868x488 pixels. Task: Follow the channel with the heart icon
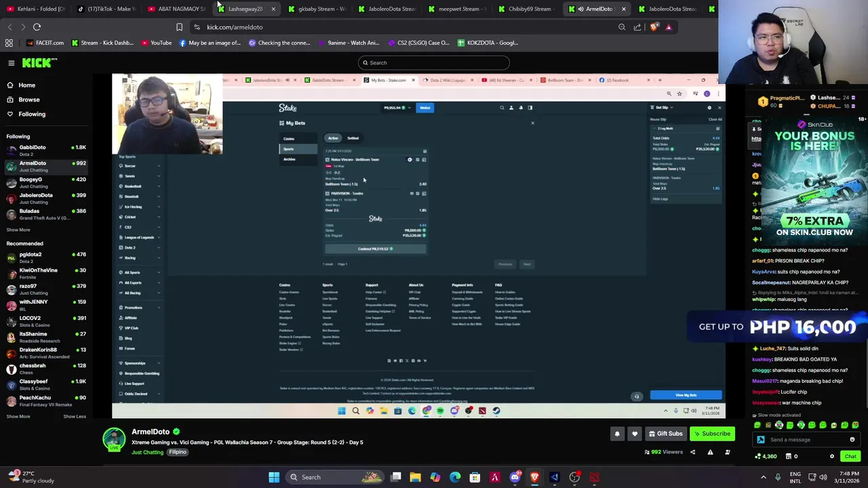[x=635, y=434]
